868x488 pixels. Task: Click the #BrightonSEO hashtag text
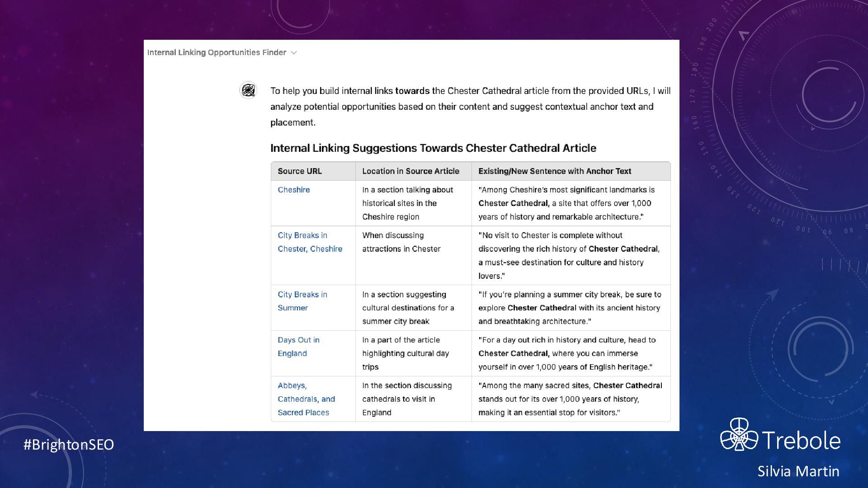click(69, 445)
